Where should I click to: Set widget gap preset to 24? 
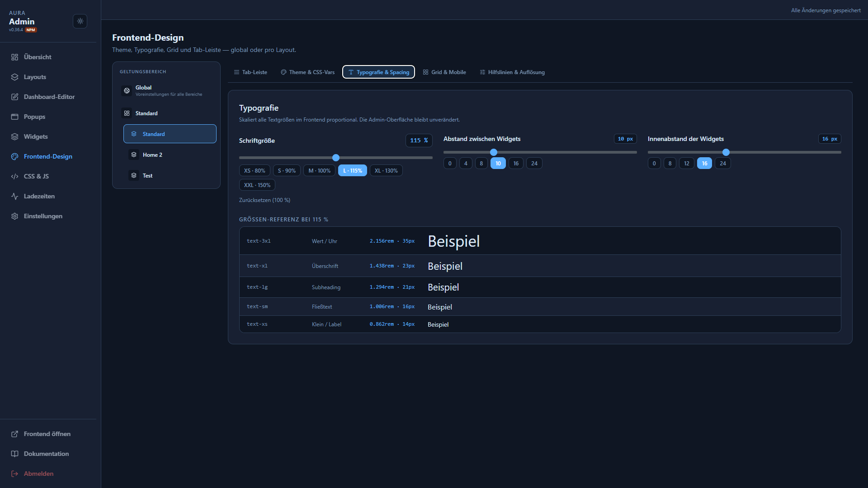coord(534,163)
